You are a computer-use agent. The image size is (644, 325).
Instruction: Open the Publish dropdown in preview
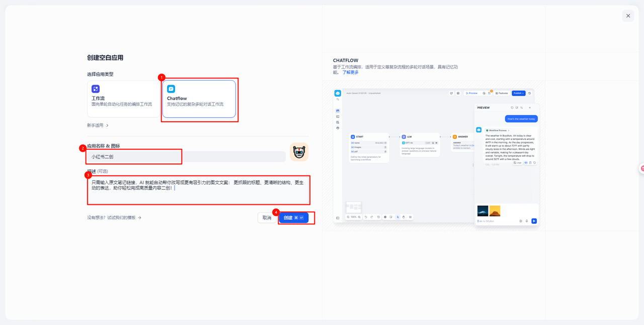[518, 93]
